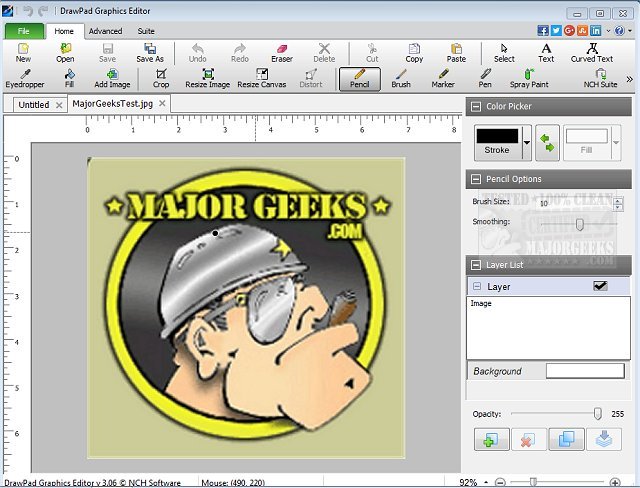This screenshot has width=640, height=488.
Task: Open Resize Image
Action: [208, 79]
